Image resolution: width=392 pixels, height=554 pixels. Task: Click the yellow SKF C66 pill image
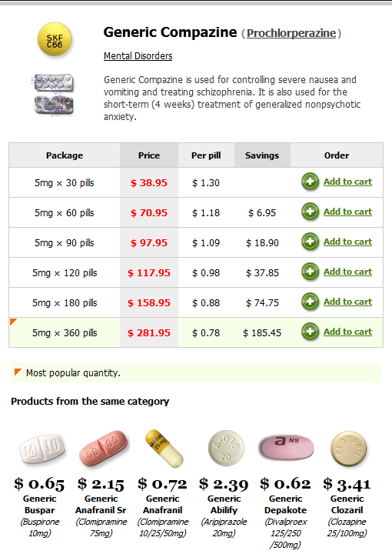[55, 39]
